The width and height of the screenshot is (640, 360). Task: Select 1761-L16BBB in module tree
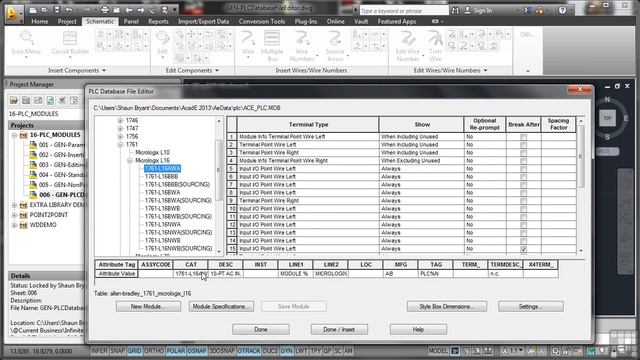[162, 176]
